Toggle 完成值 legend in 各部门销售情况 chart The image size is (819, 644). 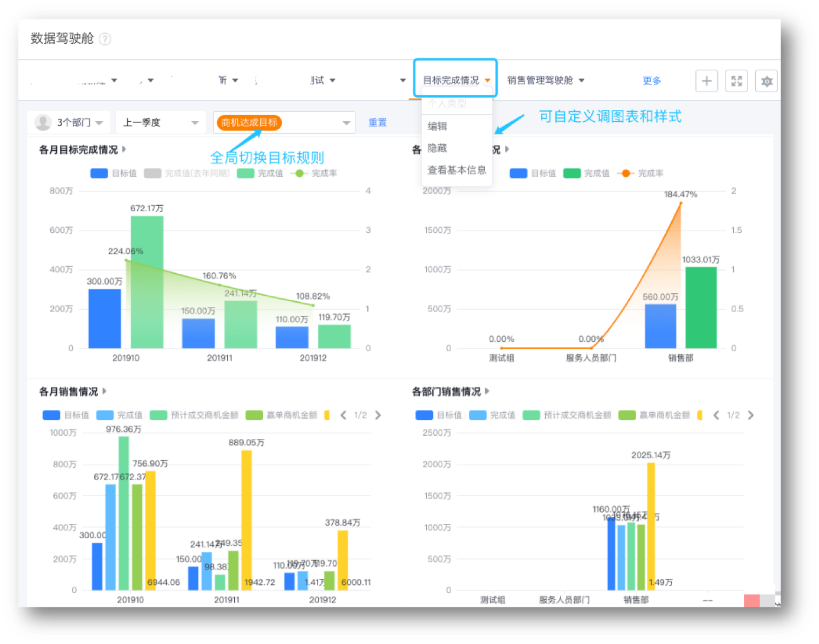pyautogui.click(x=492, y=415)
